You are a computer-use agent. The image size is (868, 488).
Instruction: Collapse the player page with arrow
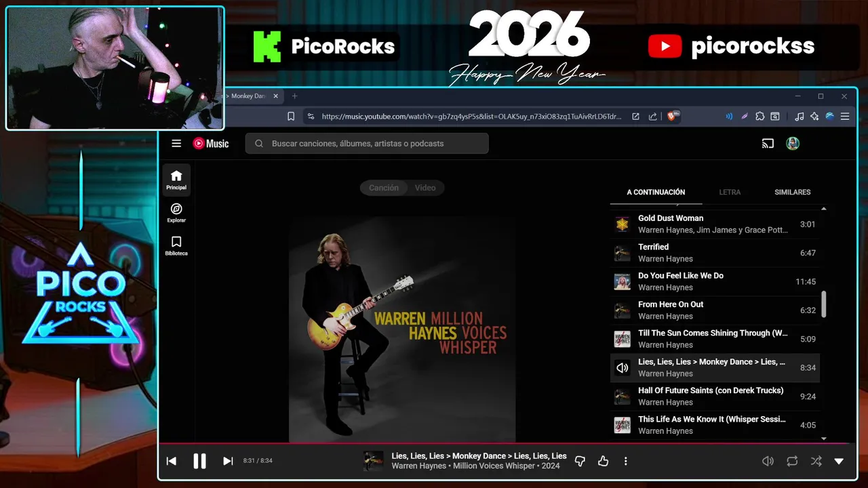point(839,461)
